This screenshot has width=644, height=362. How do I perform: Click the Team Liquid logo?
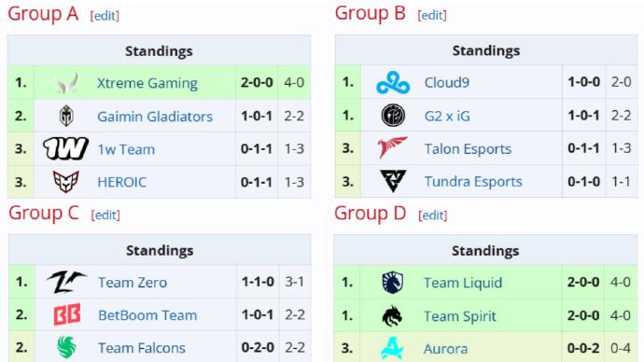[x=393, y=283]
